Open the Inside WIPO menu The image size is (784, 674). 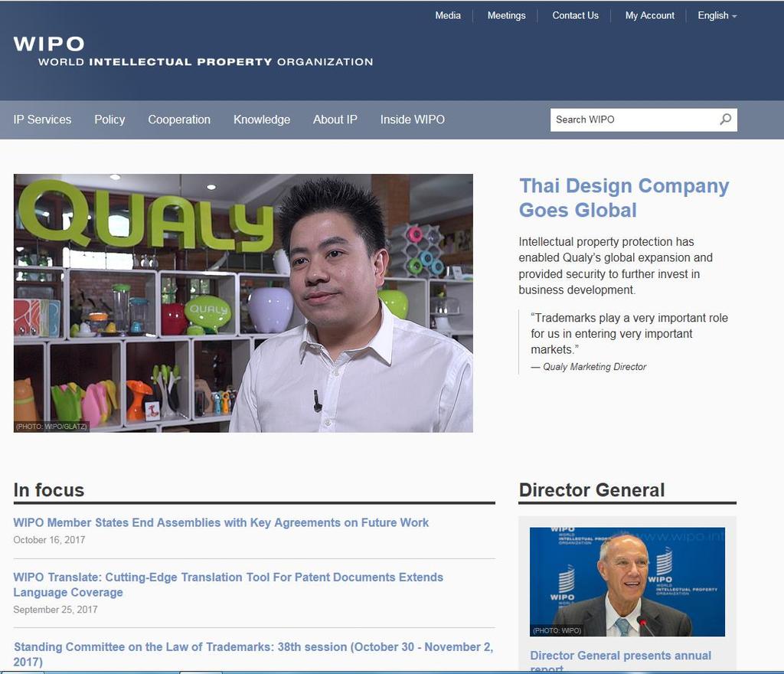click(x=413, y=119)
